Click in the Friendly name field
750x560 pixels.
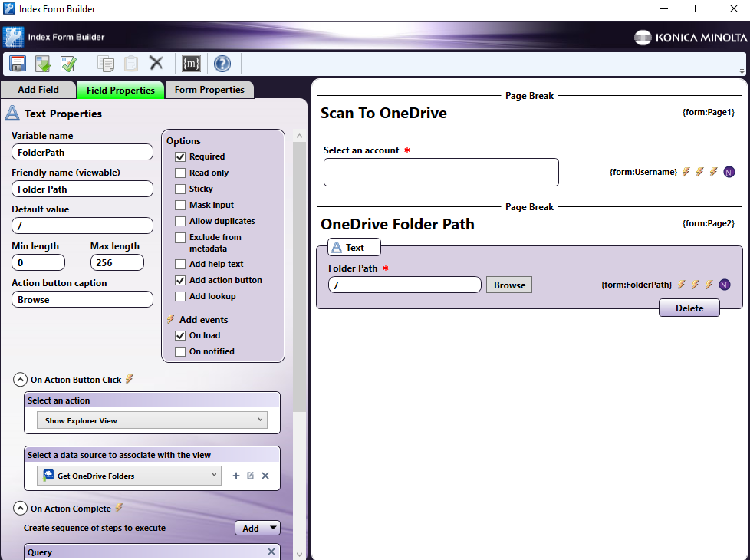coord(82,189)
